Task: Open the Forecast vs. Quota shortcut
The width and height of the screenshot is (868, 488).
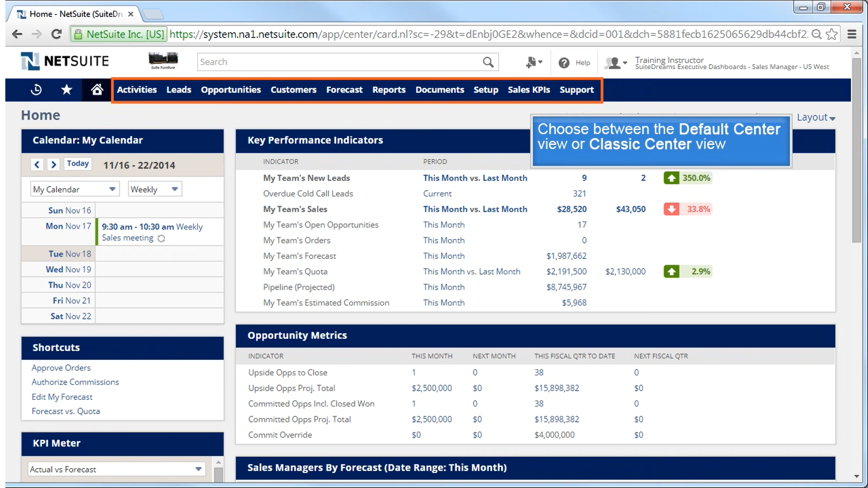Action: click(66, 411)
